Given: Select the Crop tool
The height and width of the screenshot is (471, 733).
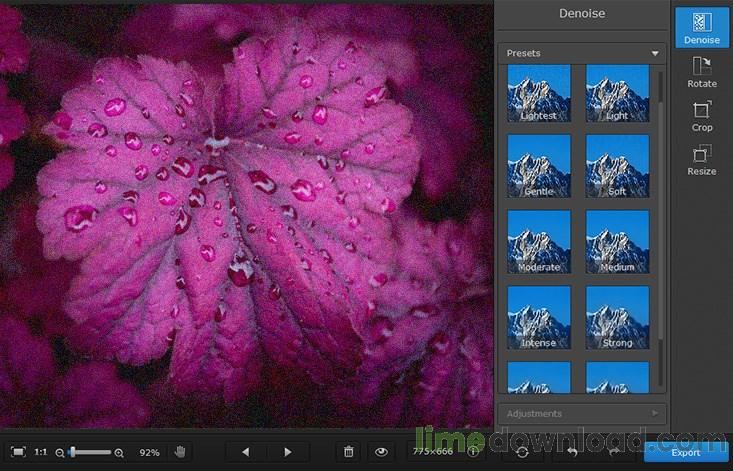Looking at the screenshot, I should click(x=701, y=115).
